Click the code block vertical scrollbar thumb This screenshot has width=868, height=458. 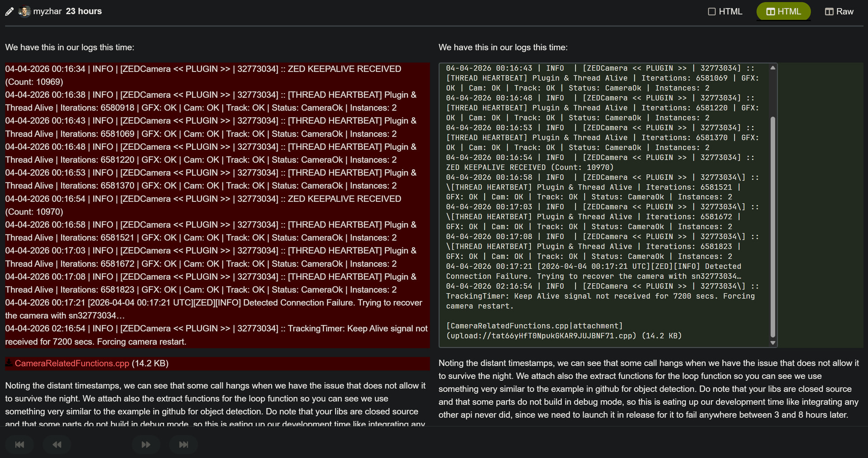click(773, 226)
